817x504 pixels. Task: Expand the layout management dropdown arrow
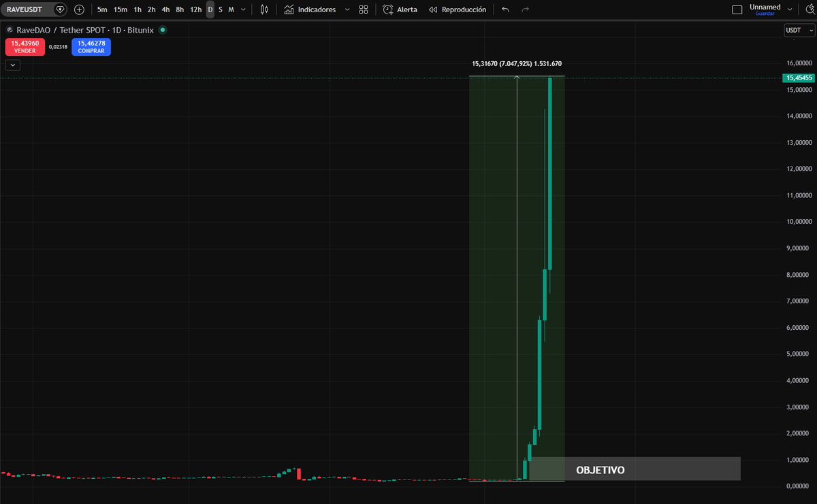790,10
